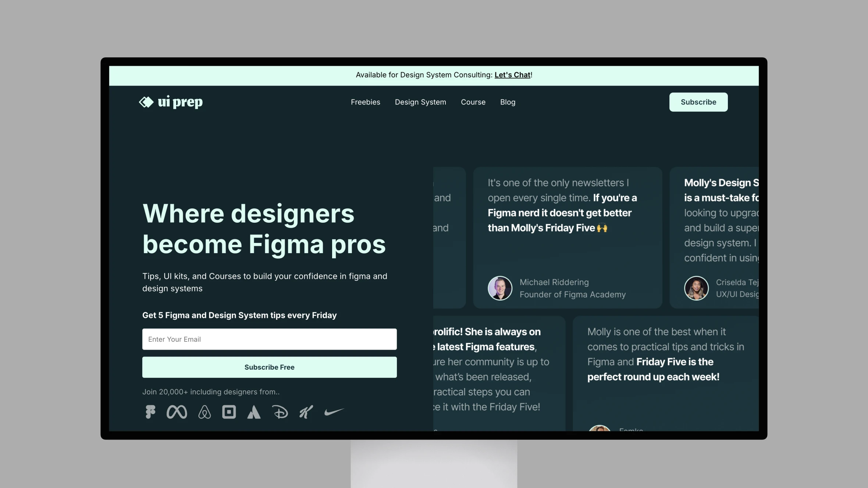Viewport: 868px width, 488px height.
Task: Click the Subscribe Free button
Action: pos(270,367)
